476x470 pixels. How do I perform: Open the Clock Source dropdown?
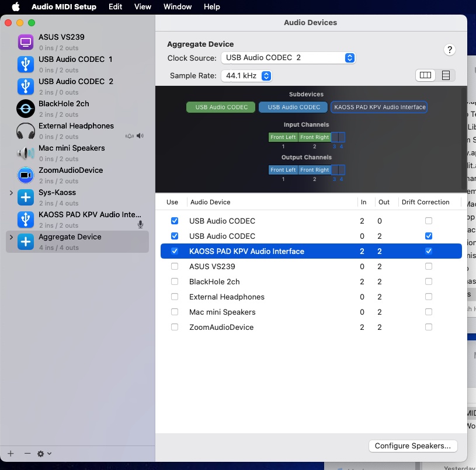[x=288, y=58]
